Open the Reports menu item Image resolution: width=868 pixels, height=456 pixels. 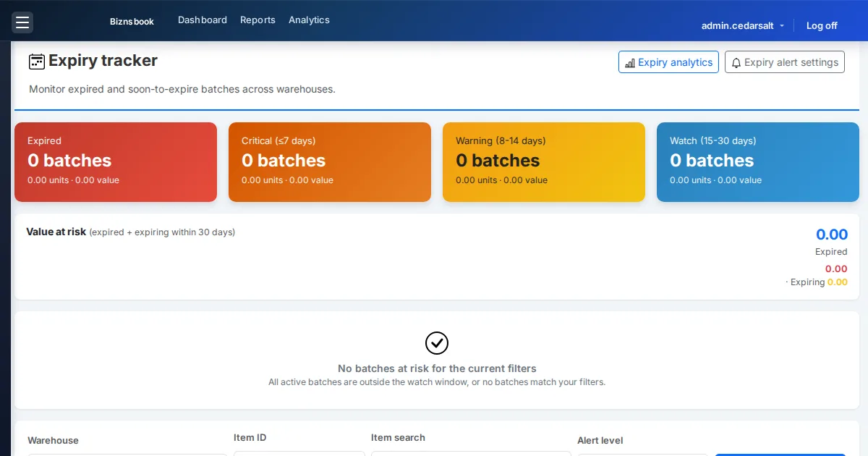258,20
